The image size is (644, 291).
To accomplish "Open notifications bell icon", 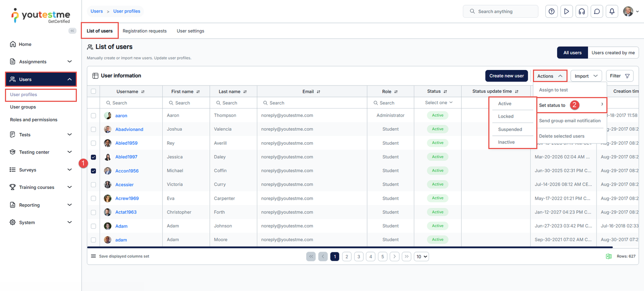I will (x=612, y=12).
